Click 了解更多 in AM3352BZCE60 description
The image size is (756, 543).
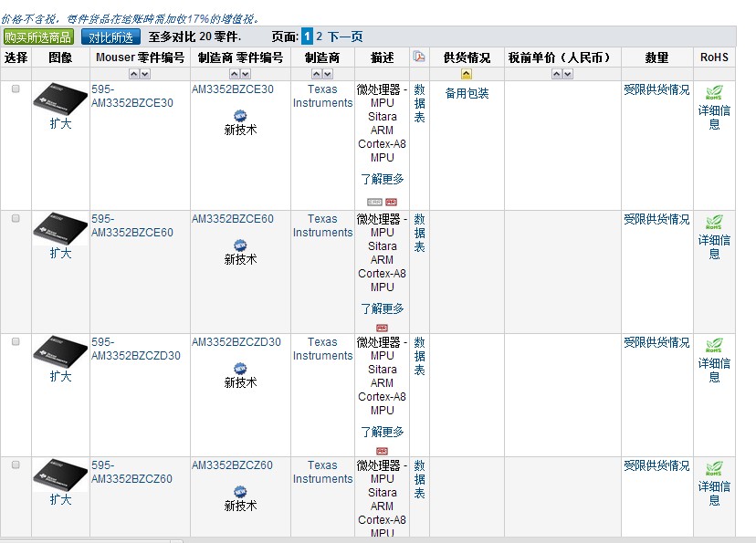[382, 308]
